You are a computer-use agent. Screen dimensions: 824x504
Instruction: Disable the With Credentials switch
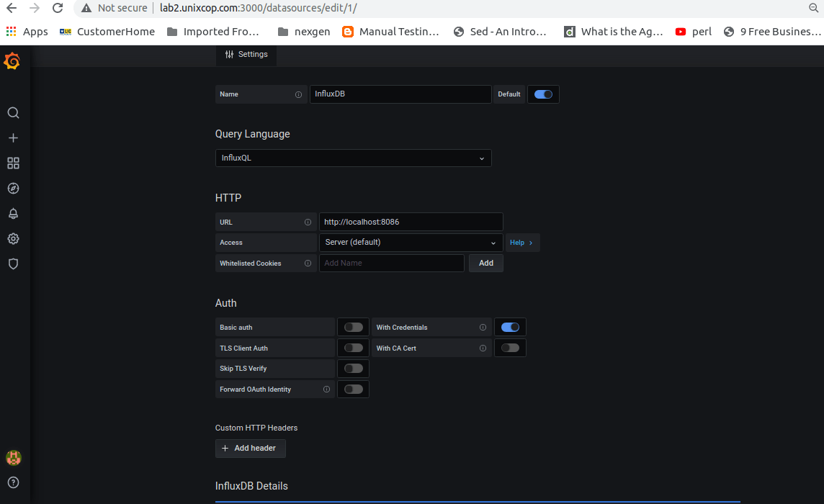pos(510,328)
